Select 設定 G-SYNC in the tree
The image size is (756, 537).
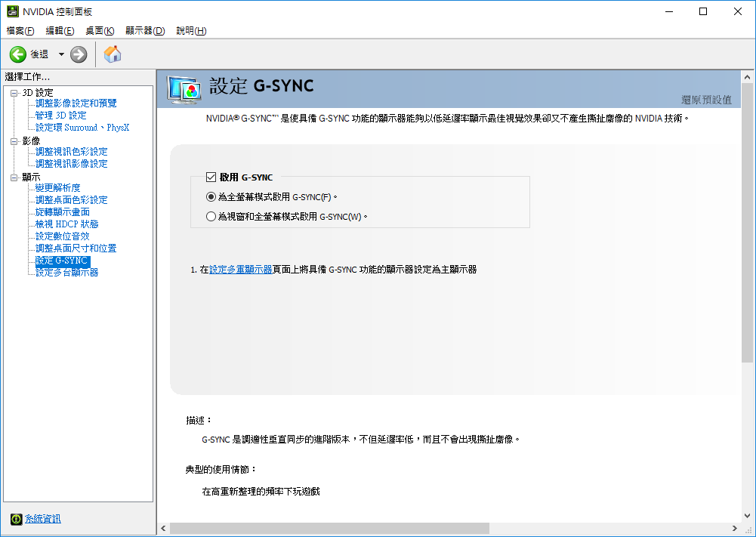(63, 261)
